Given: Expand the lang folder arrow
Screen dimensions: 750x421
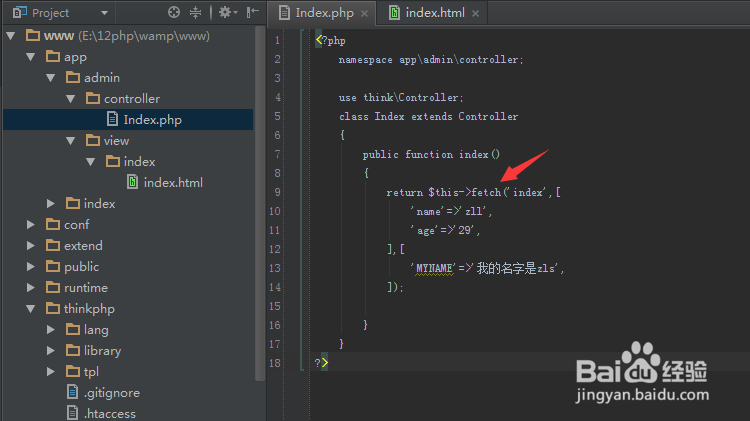Looking at the screenshot, I should pyautogui.click(x=51, y=330).
